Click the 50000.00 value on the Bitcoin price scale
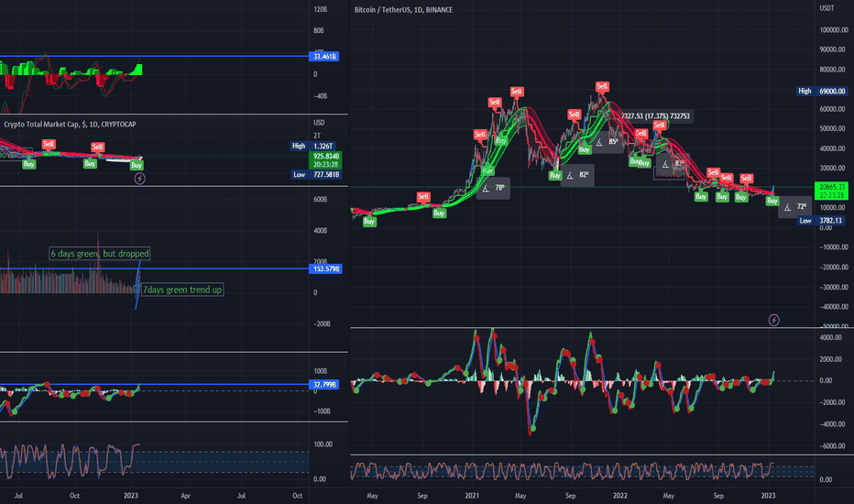The width and height of the screenshot is (854, 504). tap(833, 128)
